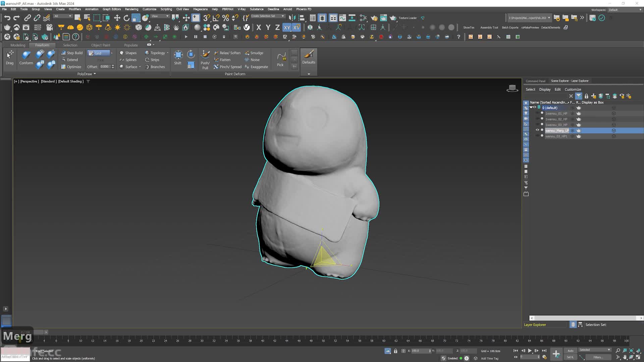Select the Pan View hand icon

point(625,357)
